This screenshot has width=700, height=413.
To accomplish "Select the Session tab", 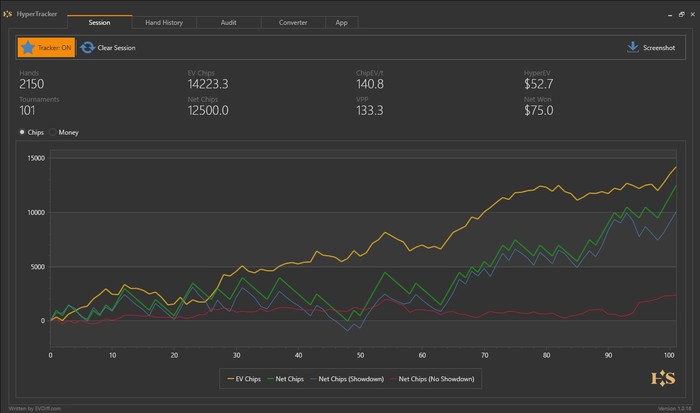I will pyautogui.click(x=99, y=22).
